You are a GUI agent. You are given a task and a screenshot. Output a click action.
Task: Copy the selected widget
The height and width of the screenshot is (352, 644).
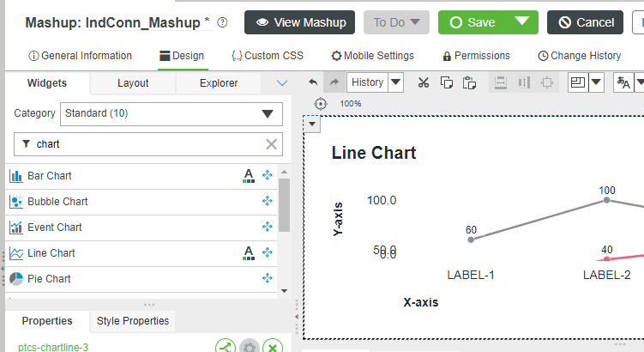coord(447,82)
